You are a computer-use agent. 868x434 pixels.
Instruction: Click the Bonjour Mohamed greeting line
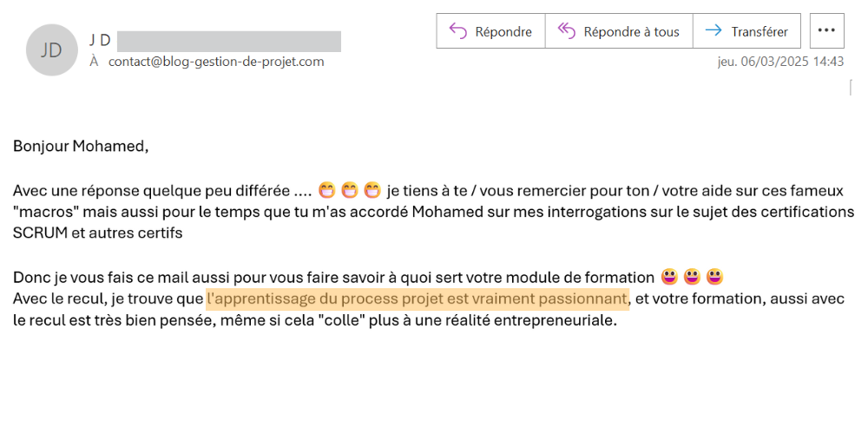[x=81, y=147]
